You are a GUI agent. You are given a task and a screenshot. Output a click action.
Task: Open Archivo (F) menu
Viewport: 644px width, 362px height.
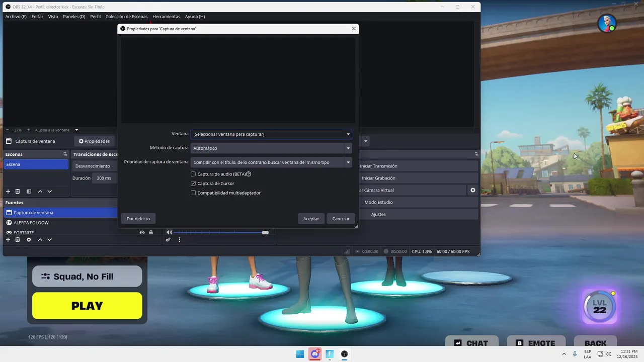pyautogui.click(x=16, y=17)
